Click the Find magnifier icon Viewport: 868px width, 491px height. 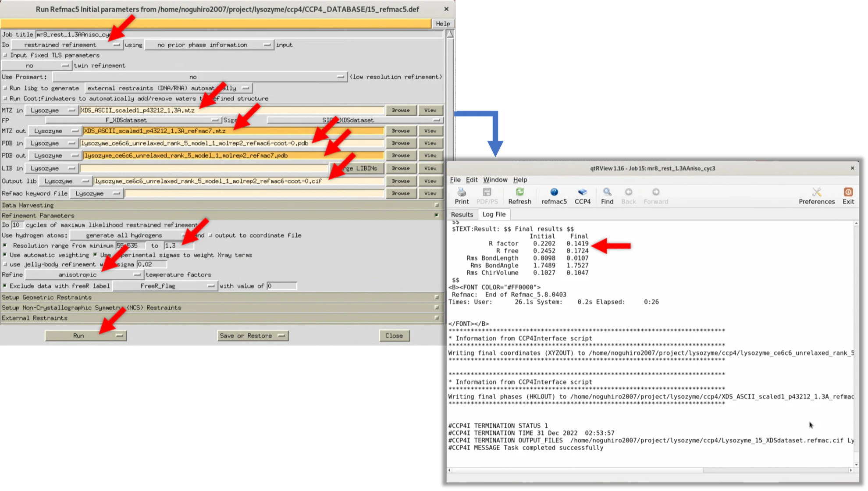pyautogui.click(x=607, y=192)
